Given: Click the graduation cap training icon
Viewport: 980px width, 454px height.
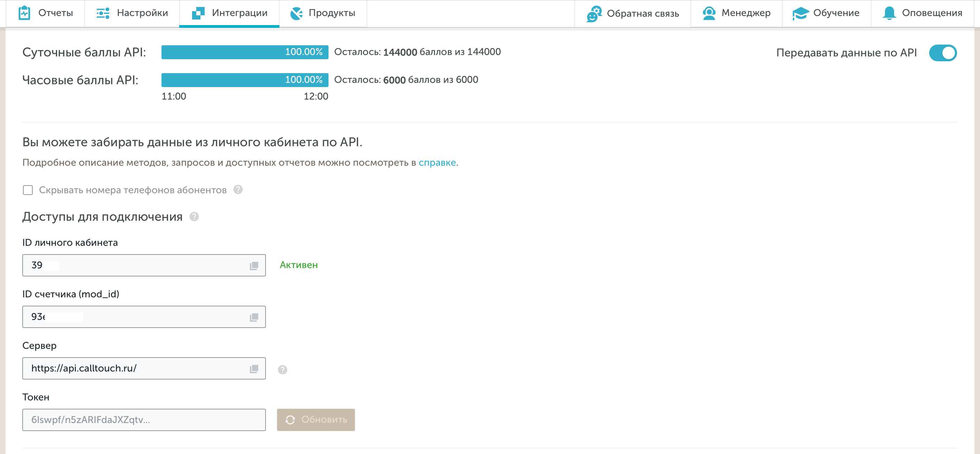Looking at the screenshot, I should [800, 14].
